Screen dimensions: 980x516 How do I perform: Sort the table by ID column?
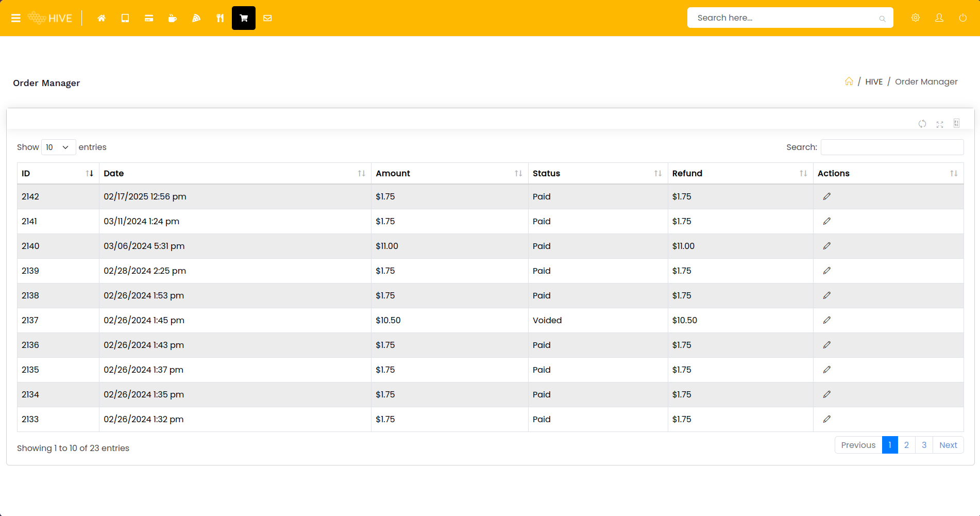58,173
